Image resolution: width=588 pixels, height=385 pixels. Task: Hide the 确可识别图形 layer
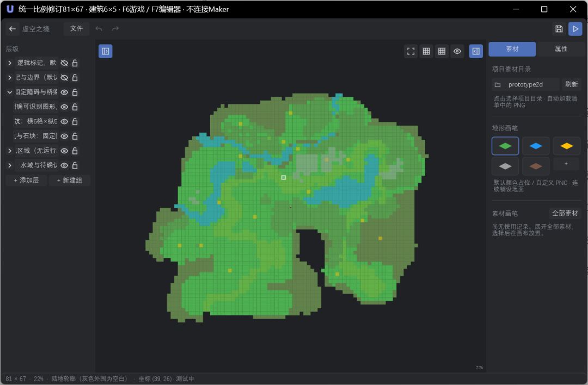[x=64, y=107]
